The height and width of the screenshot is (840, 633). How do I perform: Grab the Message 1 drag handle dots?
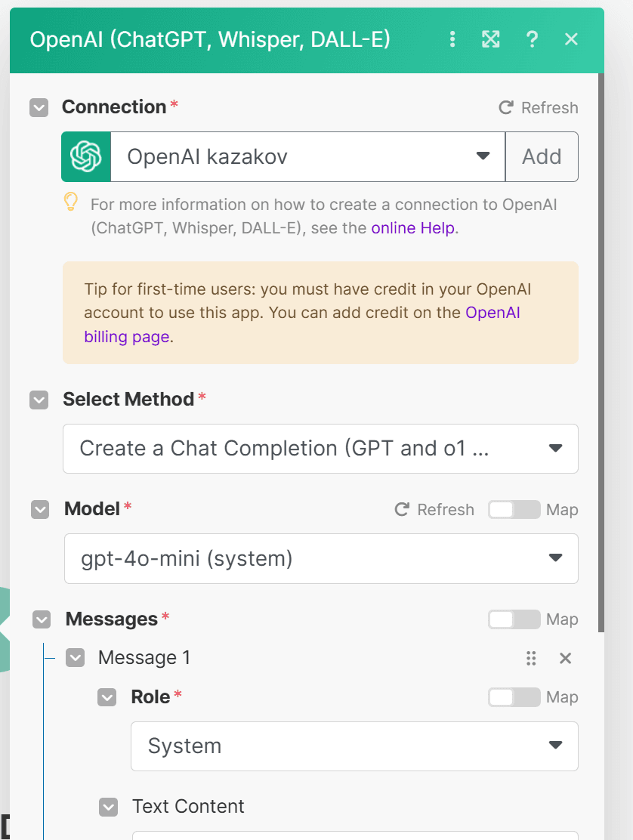pos(531,658)
